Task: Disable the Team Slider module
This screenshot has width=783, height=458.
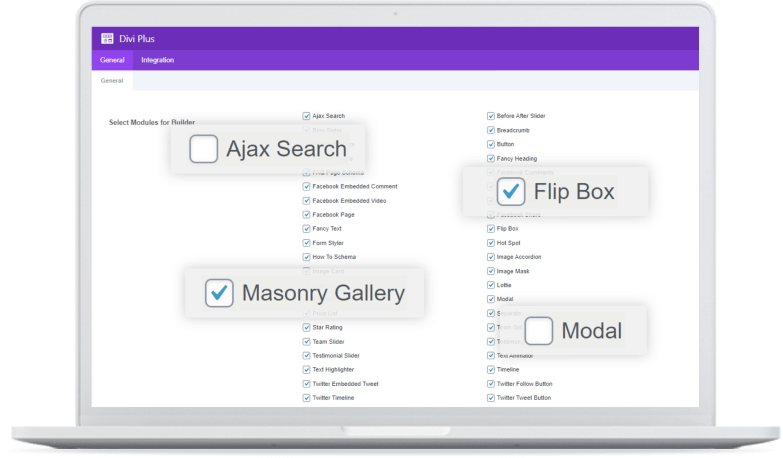Action: 306,342
